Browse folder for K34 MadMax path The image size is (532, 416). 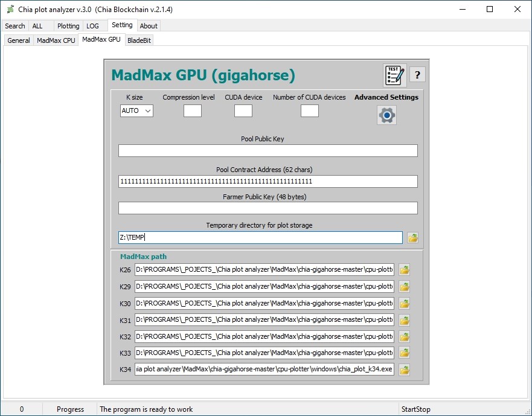click(405, 370)
